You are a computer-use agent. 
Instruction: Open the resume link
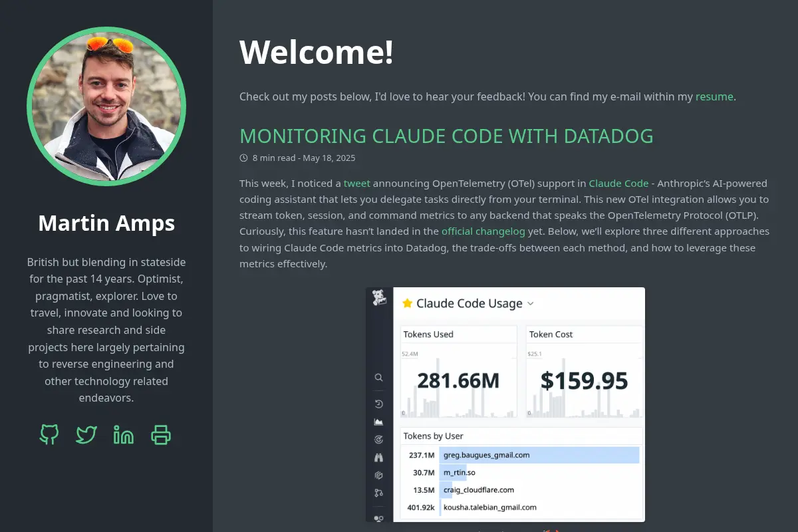tap(714, 96)
